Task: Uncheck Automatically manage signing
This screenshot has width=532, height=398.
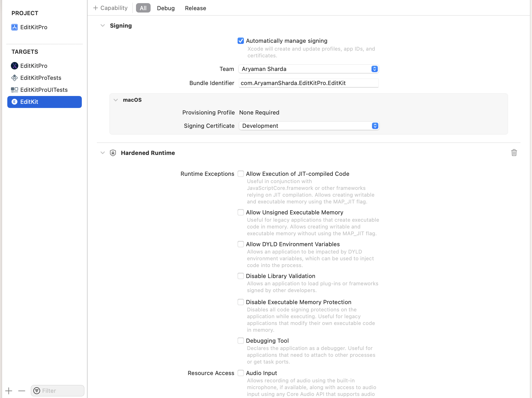Action: tap(241, 41)
